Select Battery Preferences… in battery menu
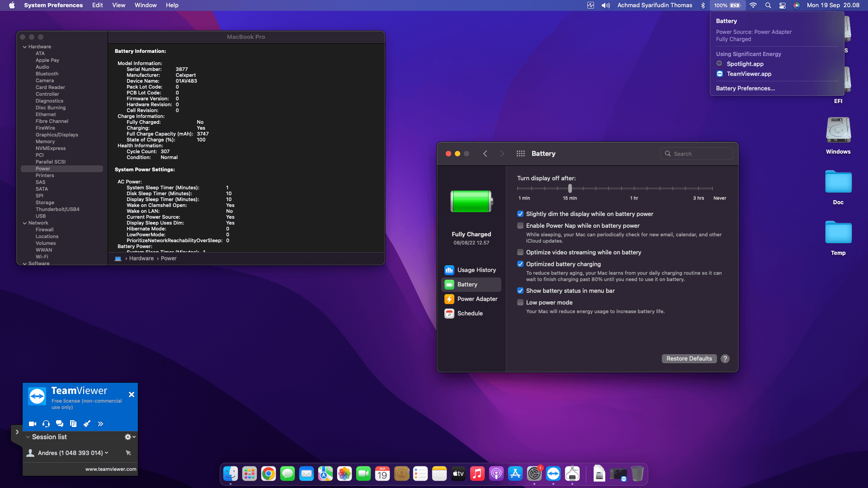 click(x=745, y=88)
